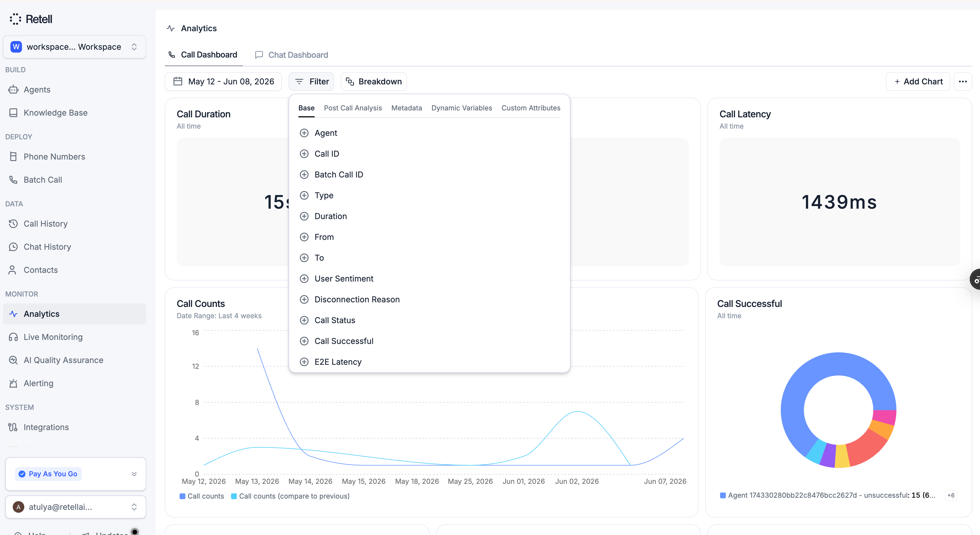980x535 pixels.
Task: Click the calendar icon in date range
Action: (x=178, y=82)
